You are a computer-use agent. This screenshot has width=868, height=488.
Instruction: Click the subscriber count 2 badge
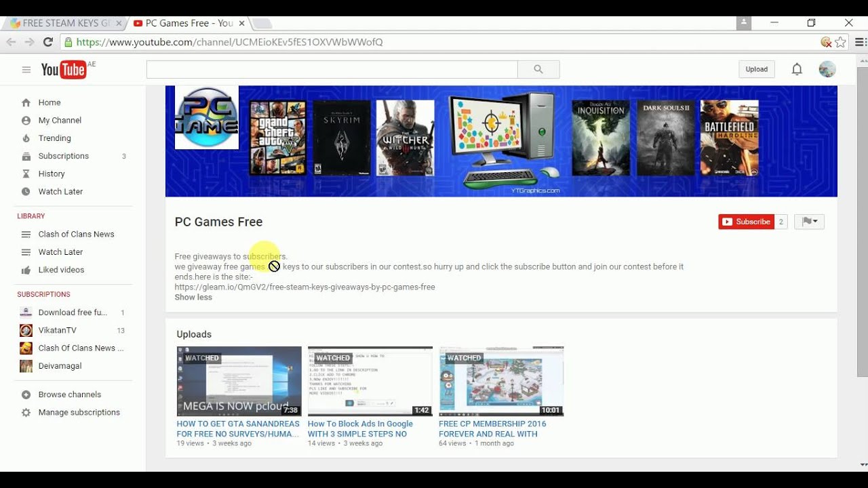click(x=781, y=222)
